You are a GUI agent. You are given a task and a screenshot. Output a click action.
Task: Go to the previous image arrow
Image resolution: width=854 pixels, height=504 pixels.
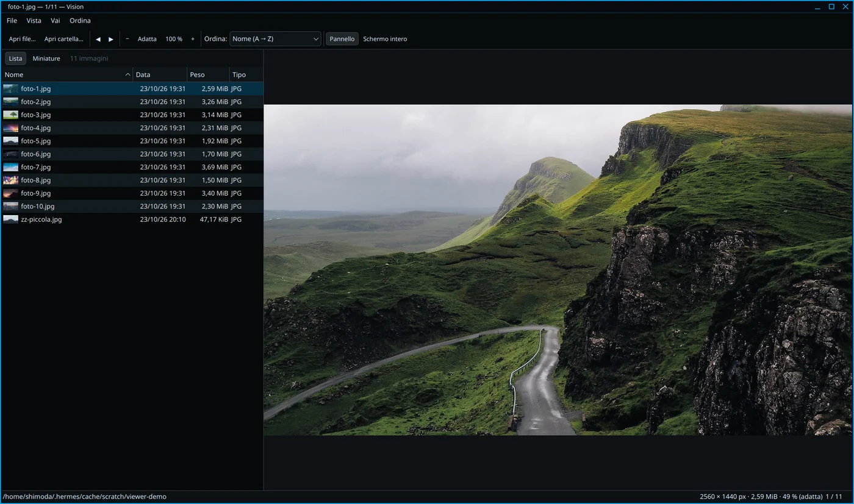click(98, 39)
